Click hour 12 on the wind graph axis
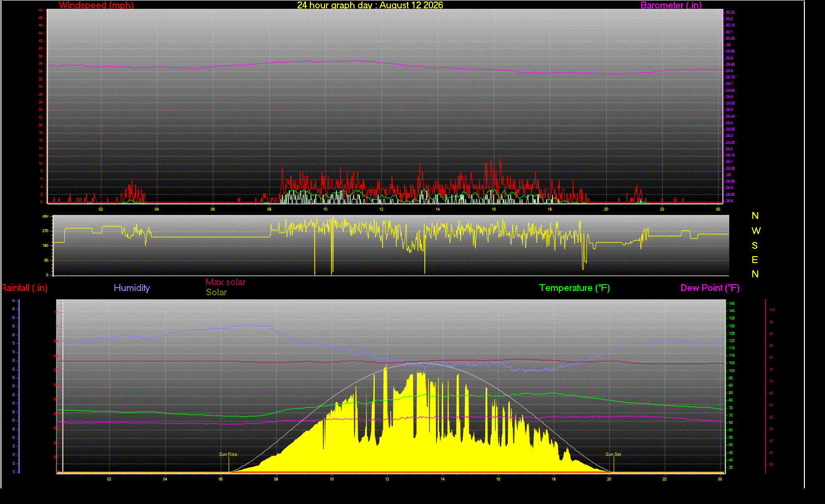825x504 pixels. pyautogui.click(x=381, y=209)
